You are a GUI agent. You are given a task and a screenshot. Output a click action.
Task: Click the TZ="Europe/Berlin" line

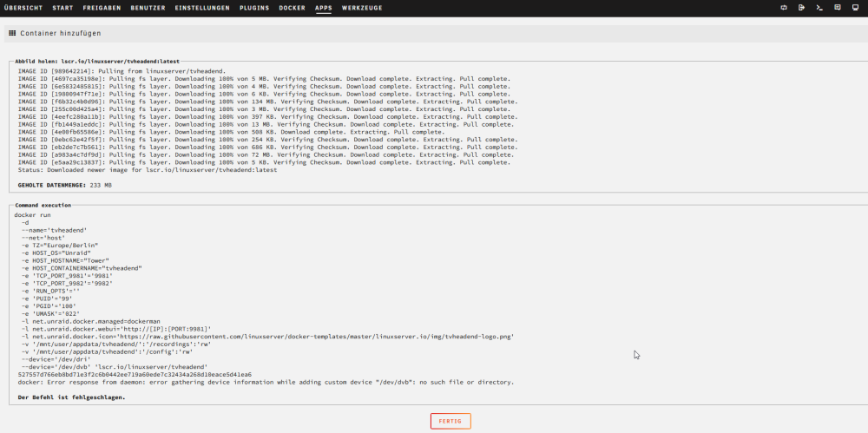[59, 245]
